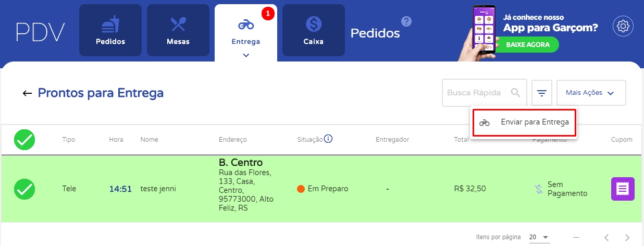Click the Sem Pagamento status icon

point(539,189)
